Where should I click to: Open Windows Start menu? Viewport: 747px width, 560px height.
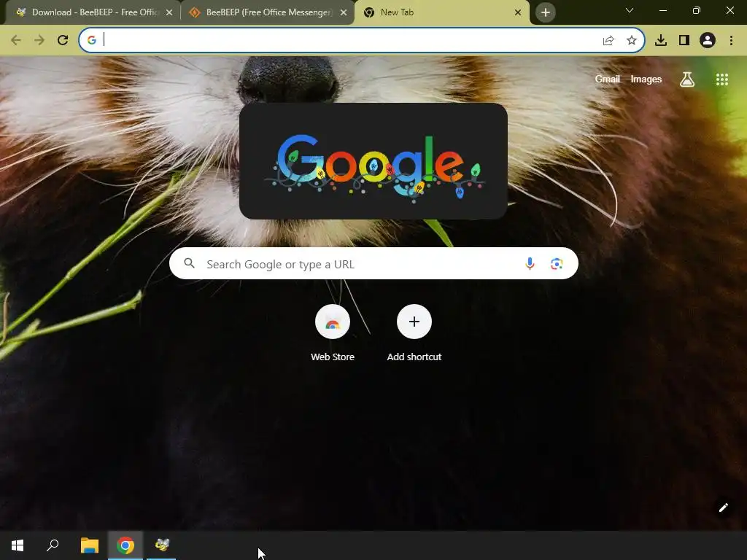tap(18, 545)
